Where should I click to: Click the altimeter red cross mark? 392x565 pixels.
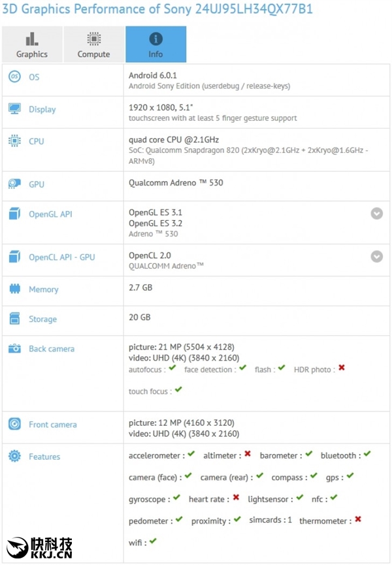pos(248,454)
